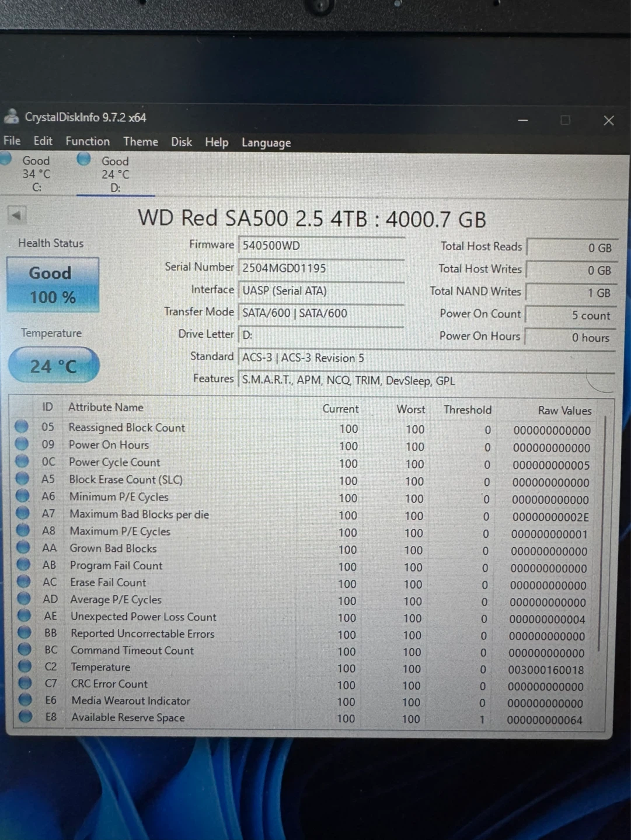Click status icon for Maximum P/E Cycles
631x840 pixels.
23,530
